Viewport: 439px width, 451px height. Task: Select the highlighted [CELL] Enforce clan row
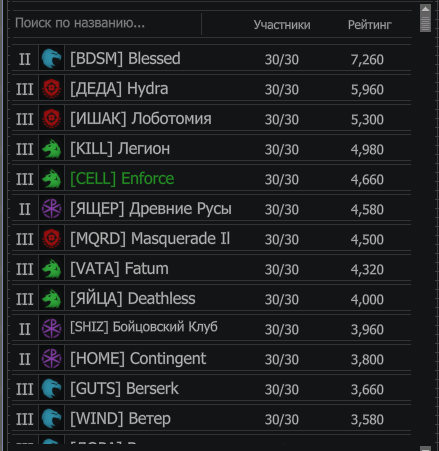tap(211, 179)
